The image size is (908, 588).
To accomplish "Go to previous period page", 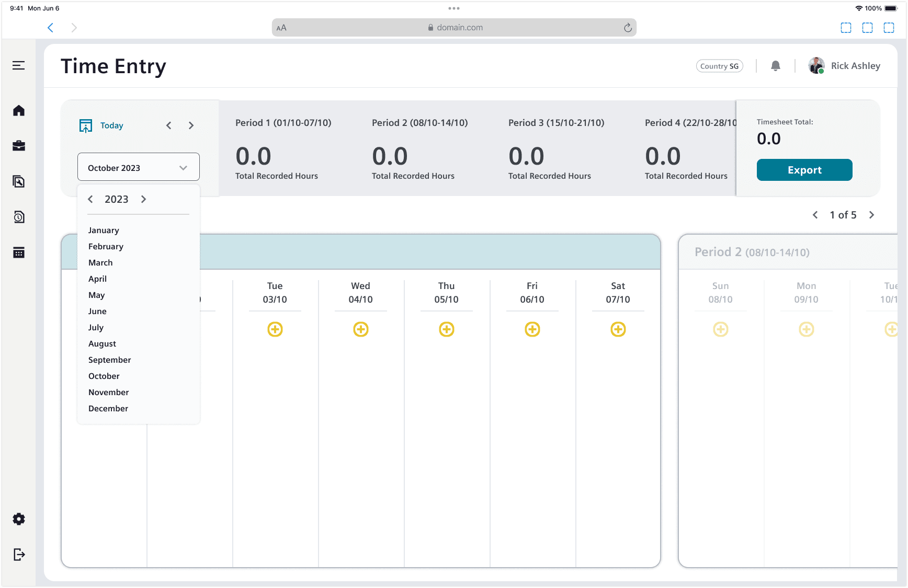I will click(x=815, y=215).
